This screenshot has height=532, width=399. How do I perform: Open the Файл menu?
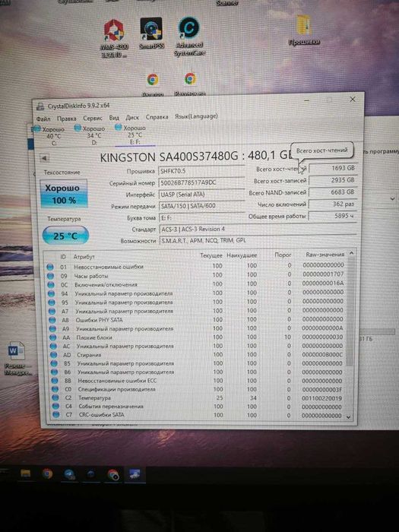click(43, 119)
